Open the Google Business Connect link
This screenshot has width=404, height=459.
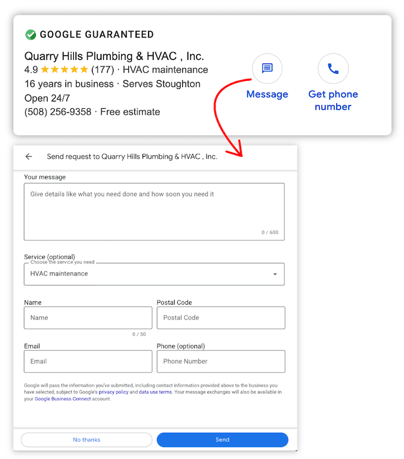(63, 399)
